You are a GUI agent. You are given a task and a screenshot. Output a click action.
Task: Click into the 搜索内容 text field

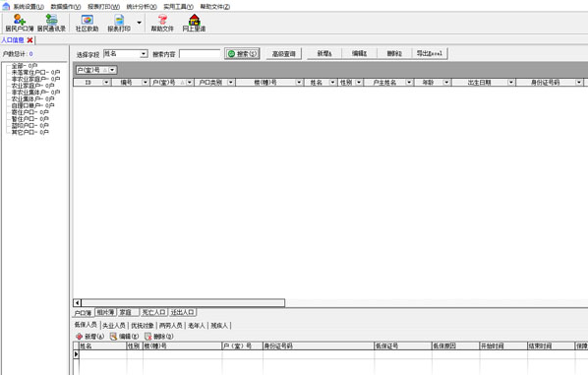[x=200, y=54]
